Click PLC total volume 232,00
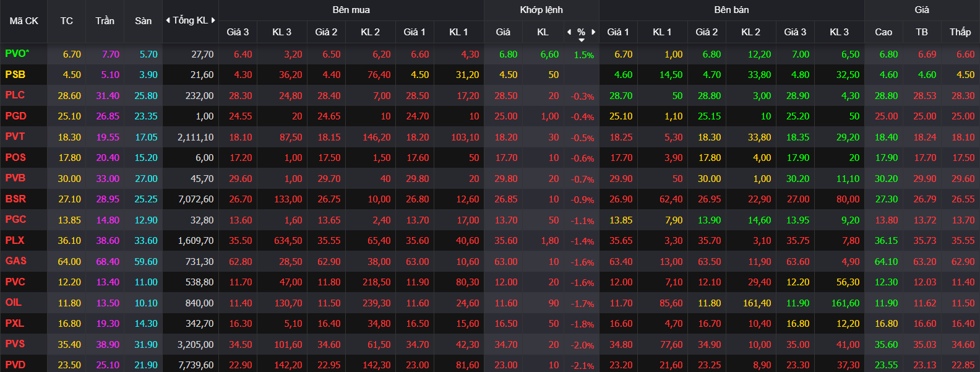The height and width of the screenshot is (372, 980). (x=199, y=96)
